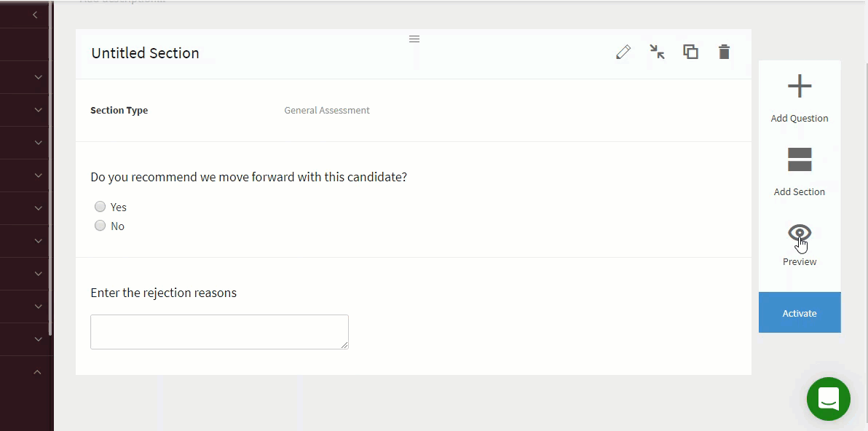Click the Untitled Section title text
This screenshot has height=431, width=868.
tap(145, 53)
